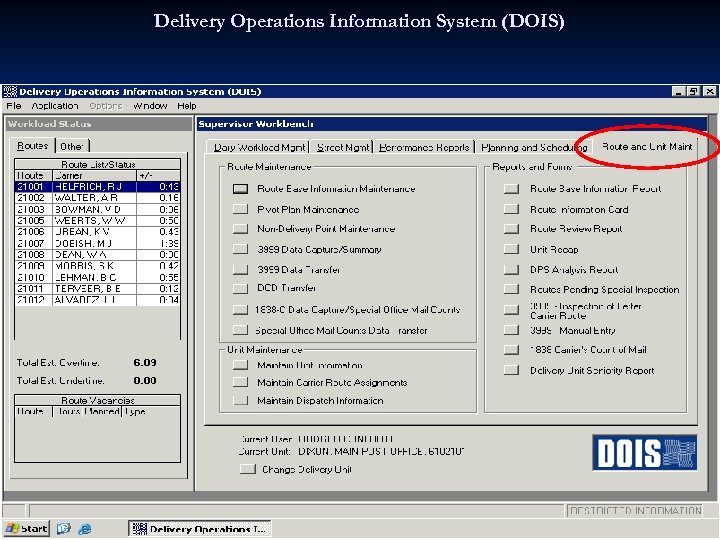Select route 21001 HELFRICH, R J
The width and height of the screenshot is (720, 540).
pos(97,187)
